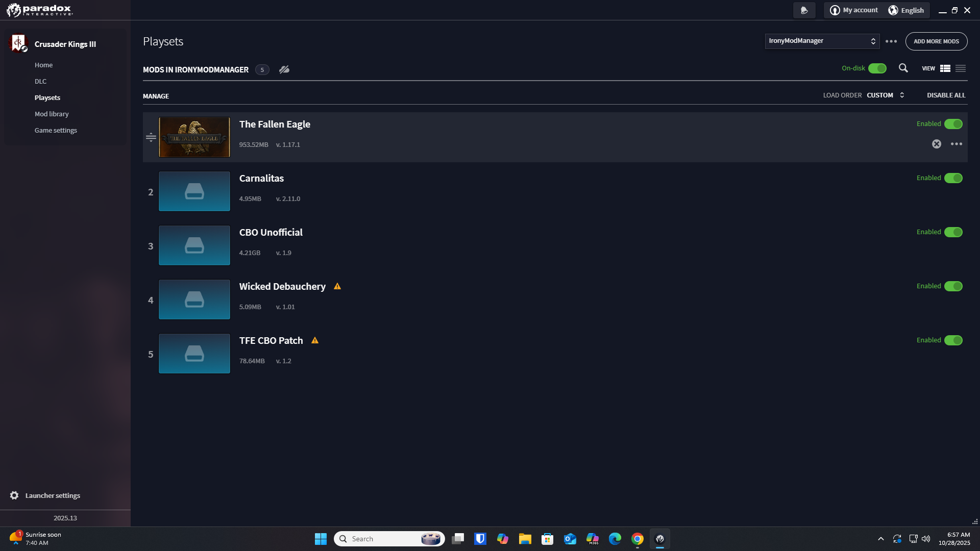Image resolution: width=980 pixels, height=551 pixels.
Task: Toggle the On-disk switch
Action: 877,68
